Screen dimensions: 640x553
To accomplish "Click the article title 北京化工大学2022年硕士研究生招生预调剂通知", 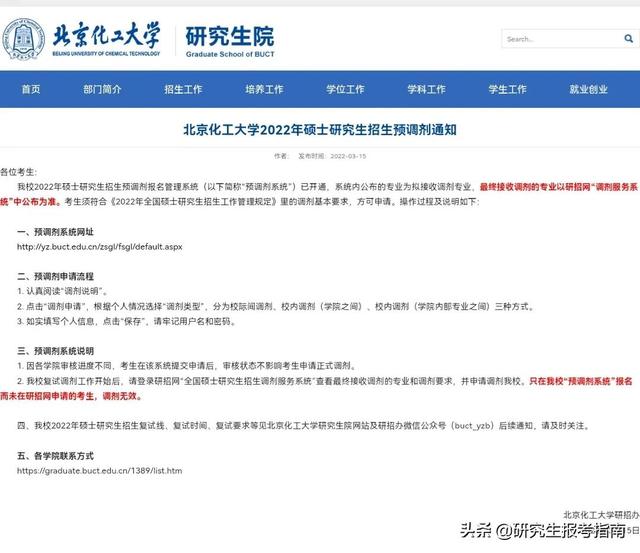I will pos(320,130).
